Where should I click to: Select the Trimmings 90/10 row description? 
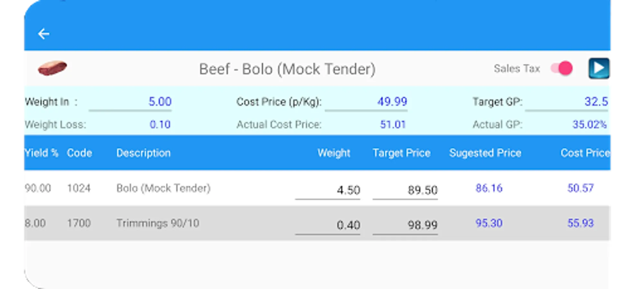point(158,223)
